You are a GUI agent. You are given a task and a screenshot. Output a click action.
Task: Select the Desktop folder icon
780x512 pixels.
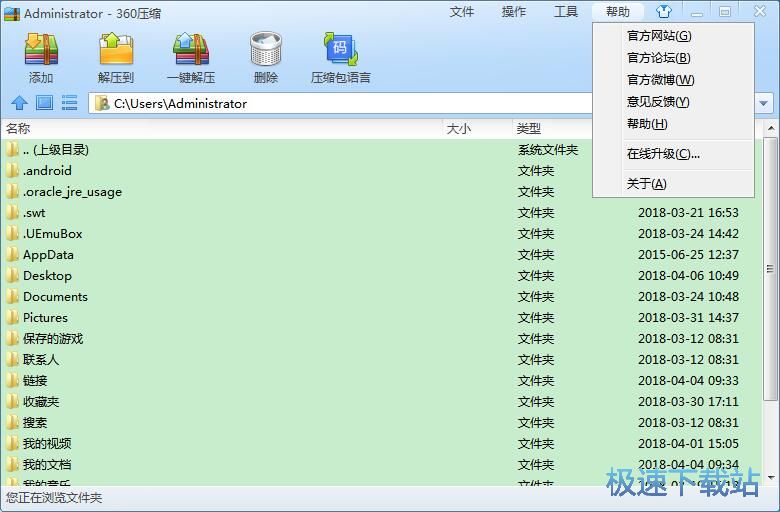pos(12,276)
